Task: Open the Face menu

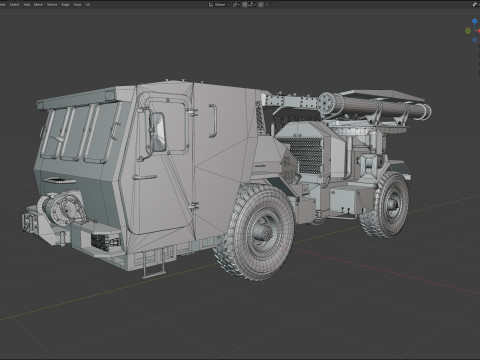Action: [x=77, y=5]
